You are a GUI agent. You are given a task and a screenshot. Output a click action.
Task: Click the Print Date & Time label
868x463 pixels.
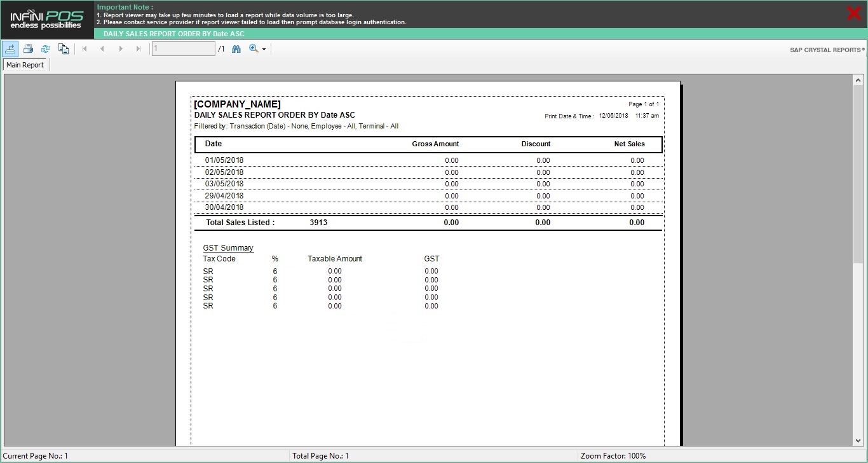(x=569, y=116)
